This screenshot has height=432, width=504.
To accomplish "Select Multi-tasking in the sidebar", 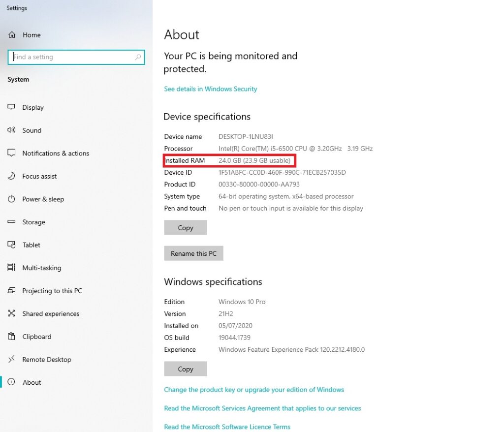I will click(x=42, y=268).
